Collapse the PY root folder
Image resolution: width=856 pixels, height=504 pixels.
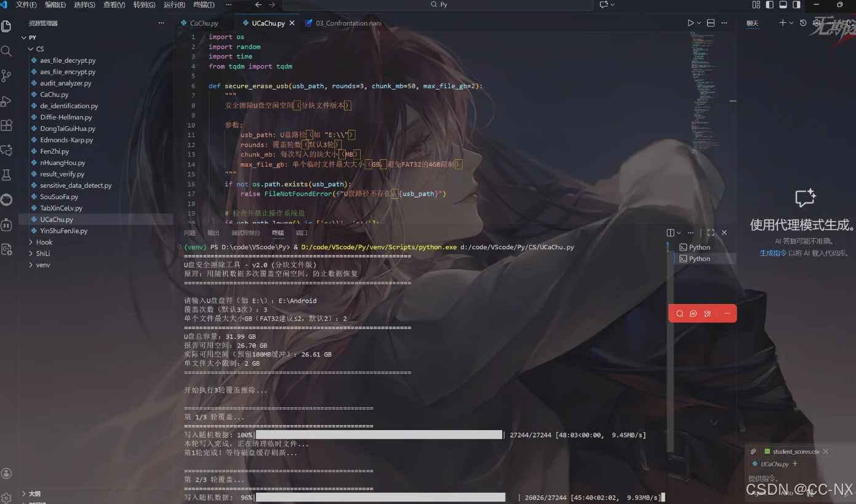[24, 38]
